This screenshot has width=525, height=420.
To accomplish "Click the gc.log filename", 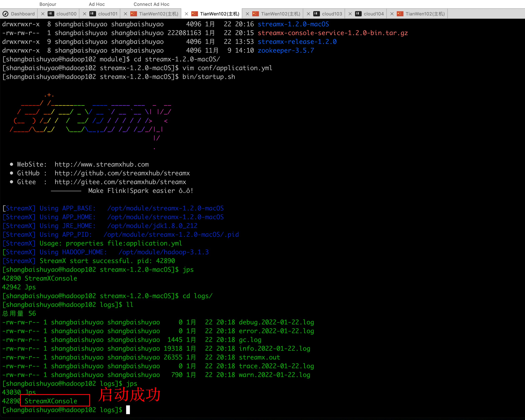I will point(250,340).
